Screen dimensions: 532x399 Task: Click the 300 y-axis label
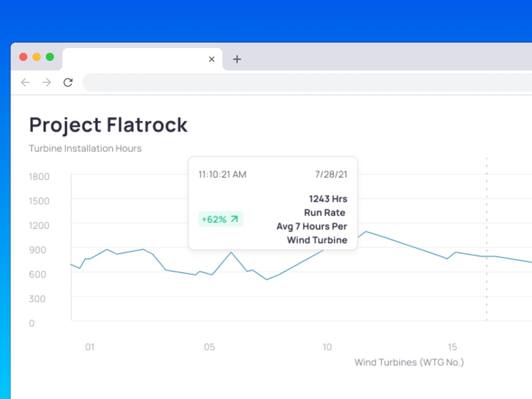37,299
